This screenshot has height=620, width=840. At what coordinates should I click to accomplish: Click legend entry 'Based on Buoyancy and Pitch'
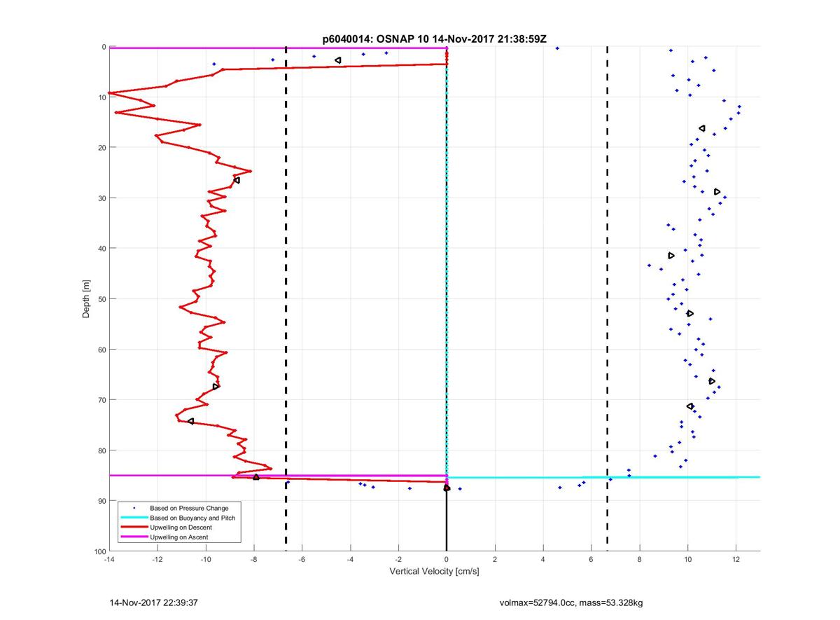(193, 517)
